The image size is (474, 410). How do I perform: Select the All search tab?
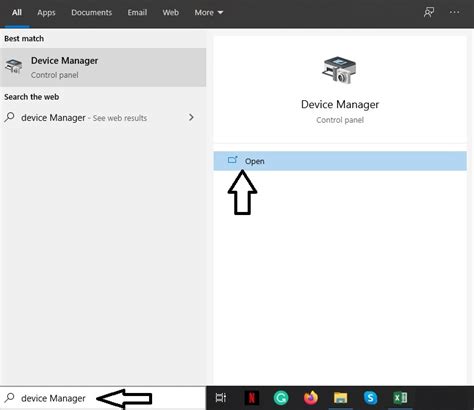17,13
